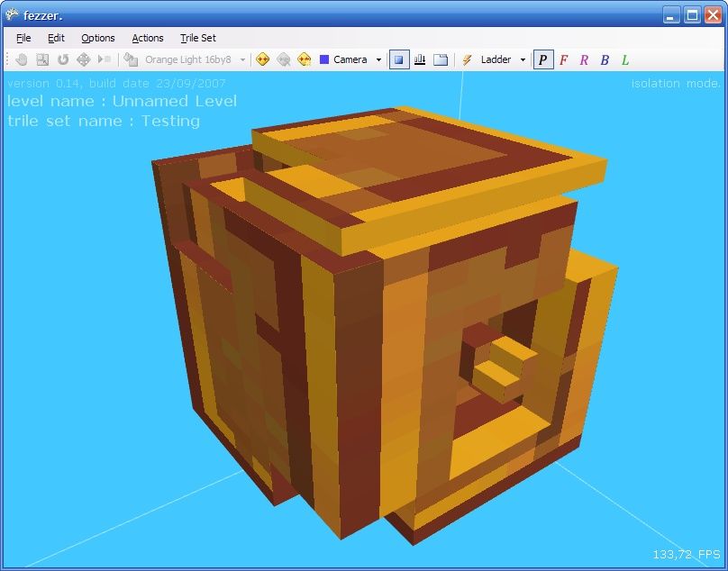This screenshot has width=728, height=571.
Task: Switch to the R right view
Action: coord(584,59)
